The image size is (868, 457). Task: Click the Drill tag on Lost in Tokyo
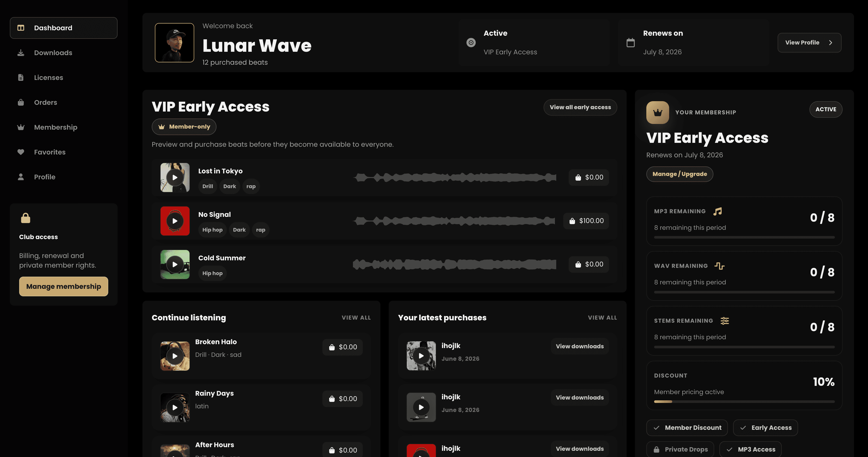click(208, 186)
